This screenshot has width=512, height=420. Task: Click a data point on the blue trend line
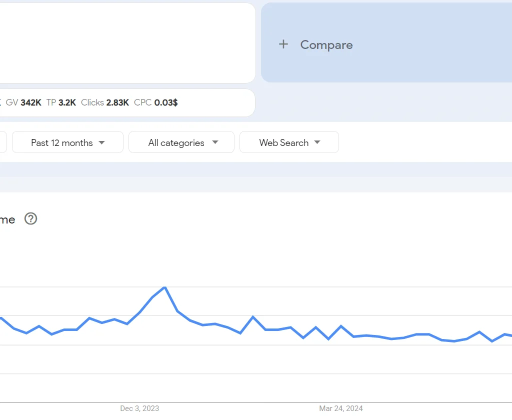tap(253, 317)
